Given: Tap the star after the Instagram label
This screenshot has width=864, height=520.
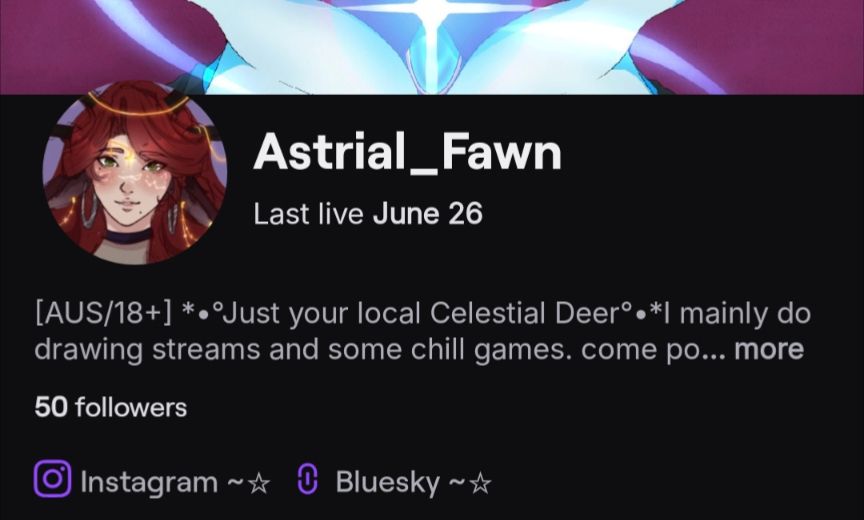Looking at the screenshot, I should (x=259, y=484).
